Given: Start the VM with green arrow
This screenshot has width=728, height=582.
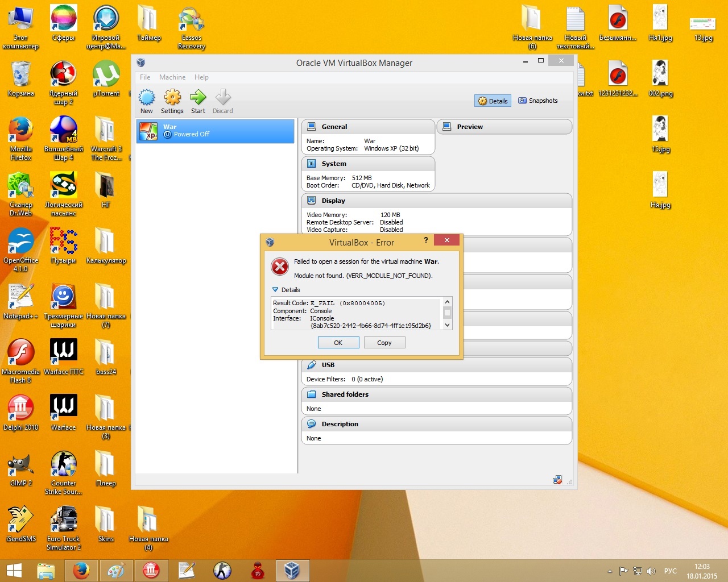Looking at the screenshot, I should click(x=198, y=102).
